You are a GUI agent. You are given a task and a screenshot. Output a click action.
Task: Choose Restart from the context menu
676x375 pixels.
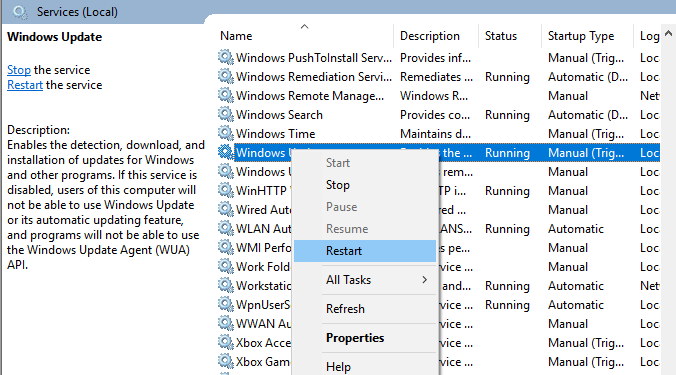click(365, 251)
